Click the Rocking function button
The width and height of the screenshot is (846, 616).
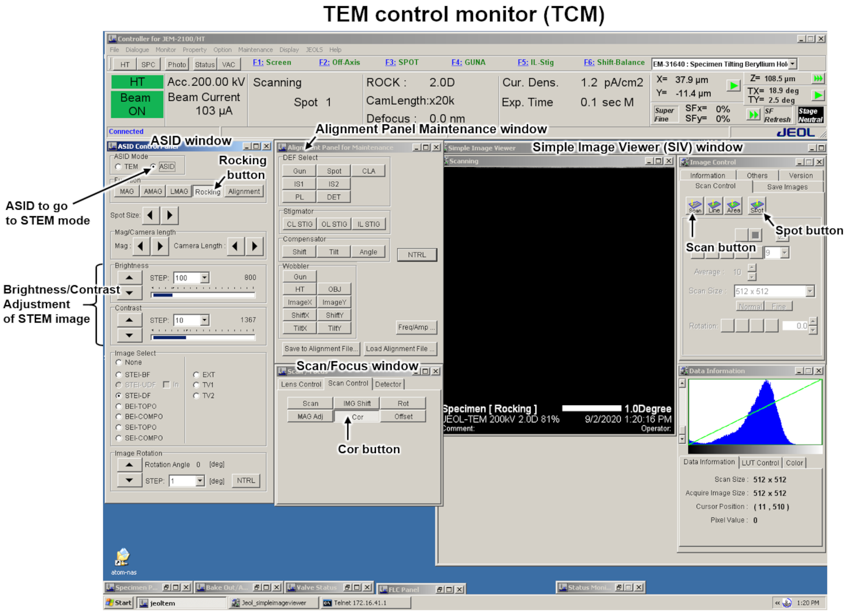pos(207,192)
